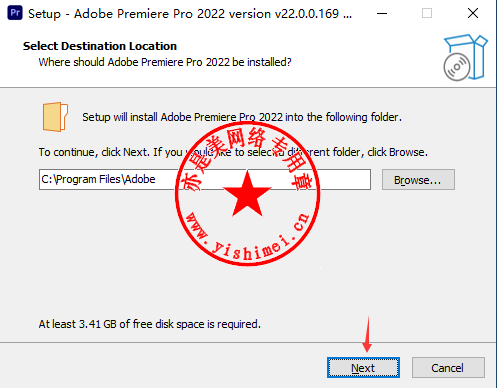Click the 3.41 GB disk space notice
This screenshot has width=497, height=388.
pyautogui.click(x=150, y=324)
